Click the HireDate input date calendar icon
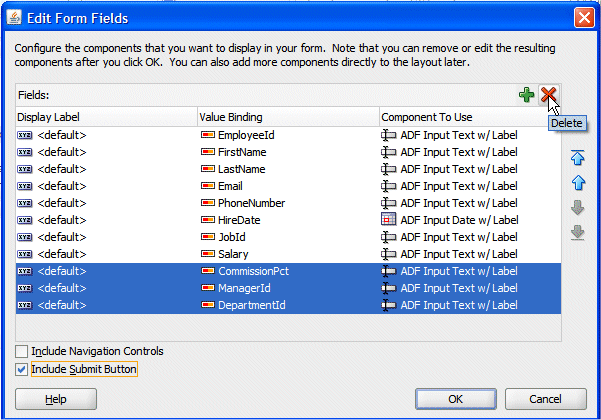The height and width of the screenshot is (420, 601). pos(388,220)
